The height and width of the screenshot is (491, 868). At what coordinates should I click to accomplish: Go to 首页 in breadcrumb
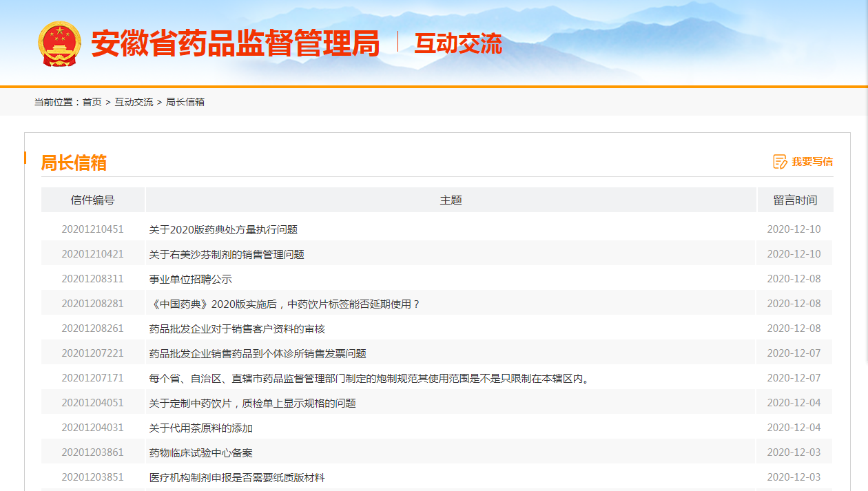click(x=92, y=102)
